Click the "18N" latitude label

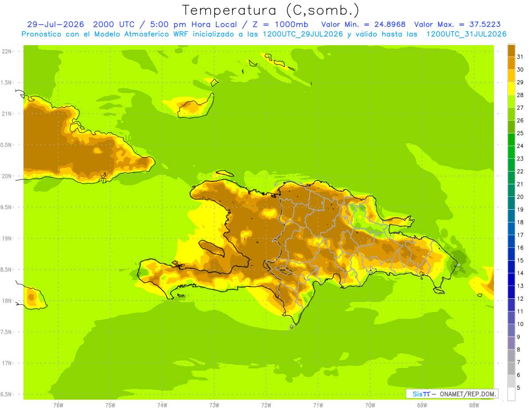pos(7,301)
